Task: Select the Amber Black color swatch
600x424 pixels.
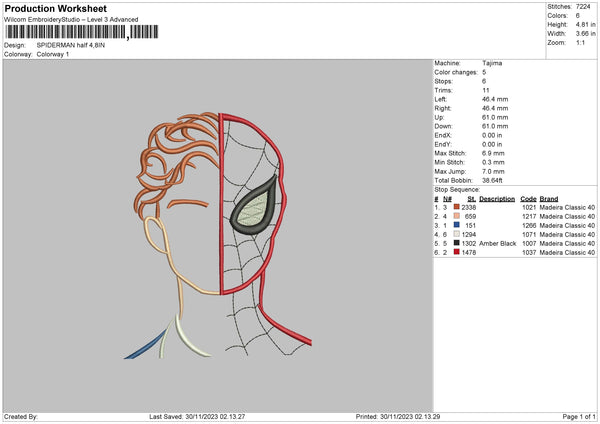Action: (457, 243)
